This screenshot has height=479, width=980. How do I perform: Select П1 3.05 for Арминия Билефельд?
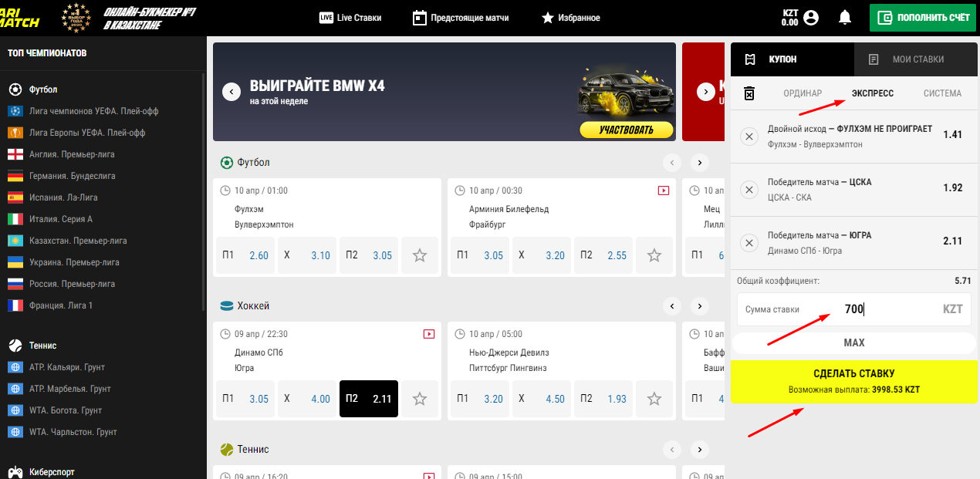tap(480, 255)
